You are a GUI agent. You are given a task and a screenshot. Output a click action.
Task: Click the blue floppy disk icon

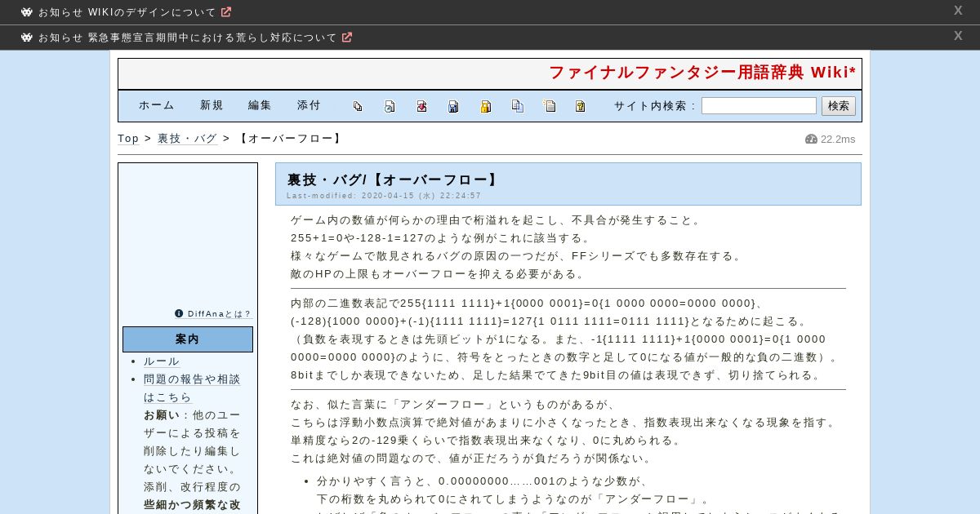coord(453,106)
